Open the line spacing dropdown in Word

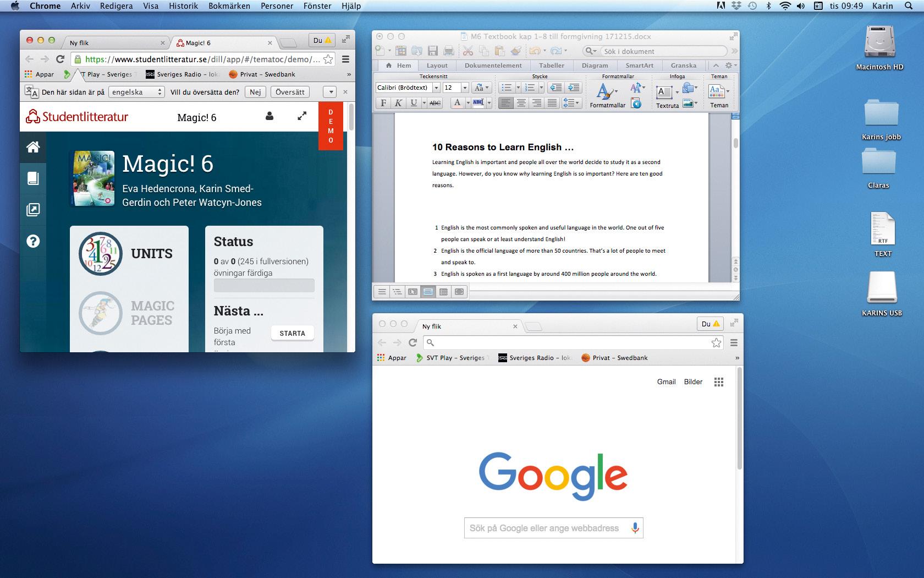572,103
